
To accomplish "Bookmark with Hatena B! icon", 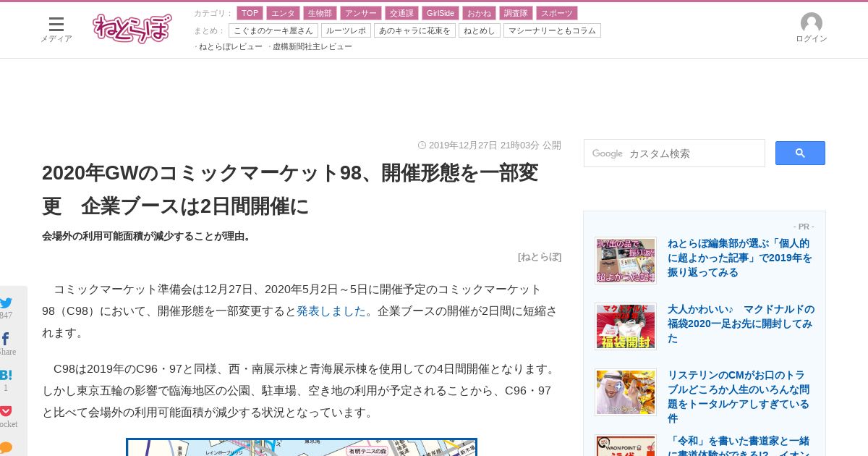I will pos(6,375).
